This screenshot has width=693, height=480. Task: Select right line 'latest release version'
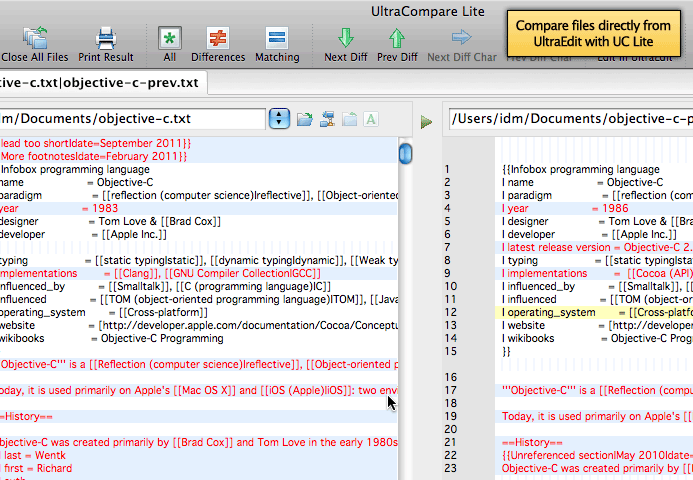coord(594,248)
